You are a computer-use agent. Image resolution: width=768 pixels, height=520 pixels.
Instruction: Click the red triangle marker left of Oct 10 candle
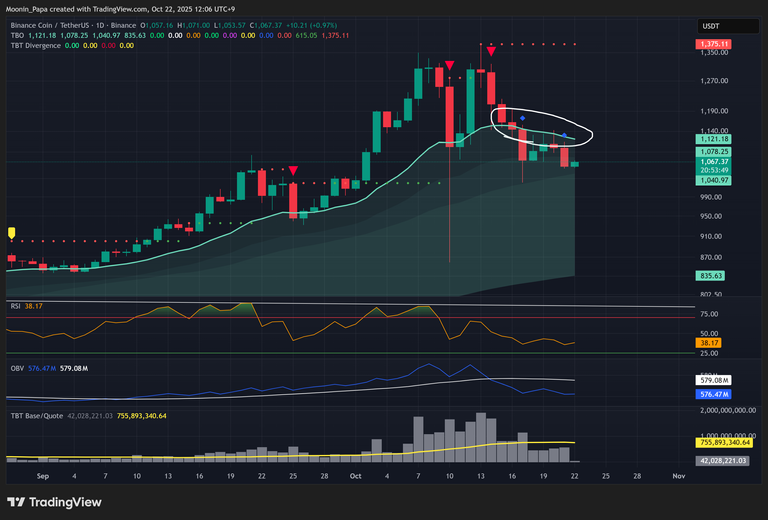coord(450,66)
